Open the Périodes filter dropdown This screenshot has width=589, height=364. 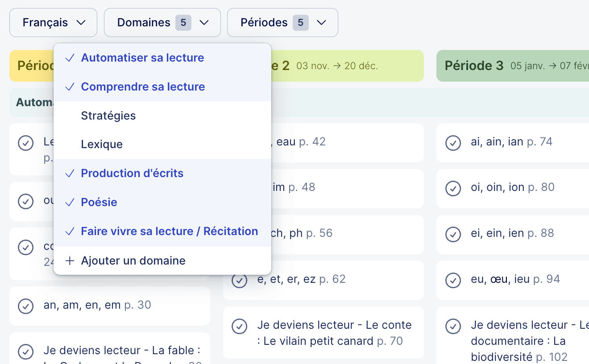point(282,22)
